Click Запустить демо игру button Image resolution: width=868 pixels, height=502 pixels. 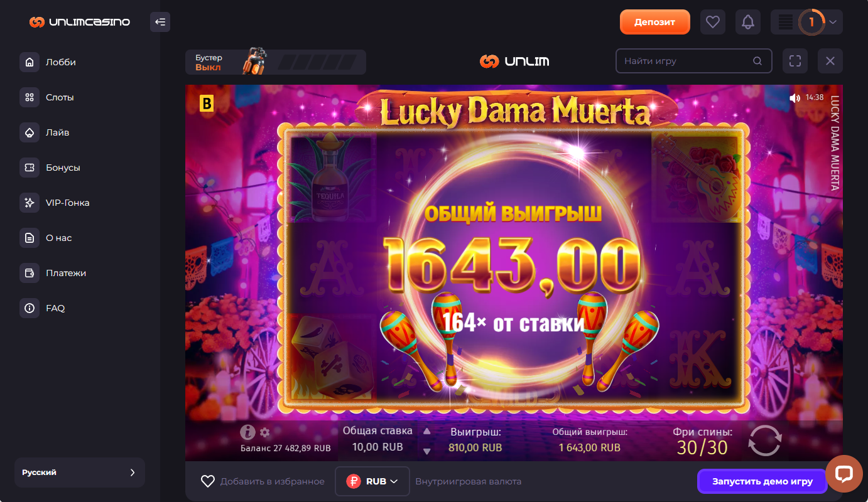tap(762, 481)
